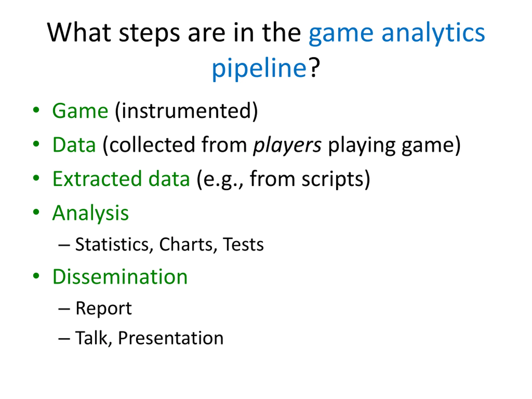Click the bullet dot before 'Dissemination'
This screenshot has height=399, width=532.
click(x=36, y=276)
